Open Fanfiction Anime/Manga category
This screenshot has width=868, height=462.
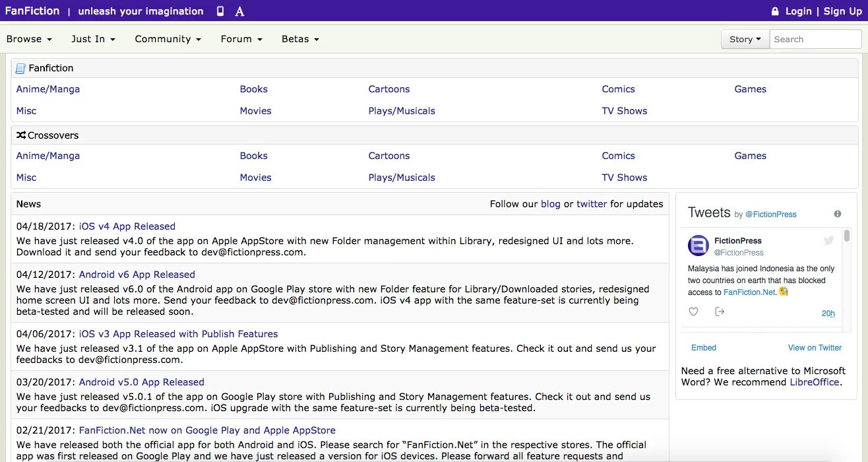pyautogui.click(x=48, y=89)
